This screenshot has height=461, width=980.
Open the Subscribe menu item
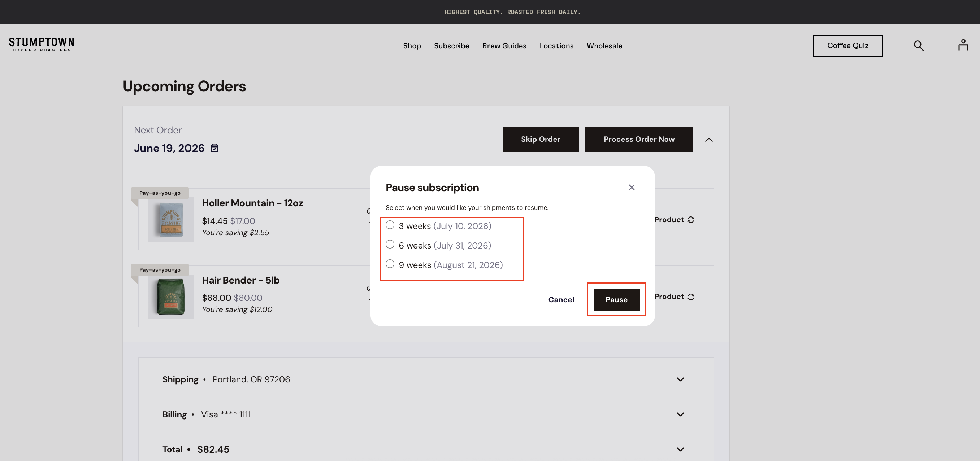452,45
